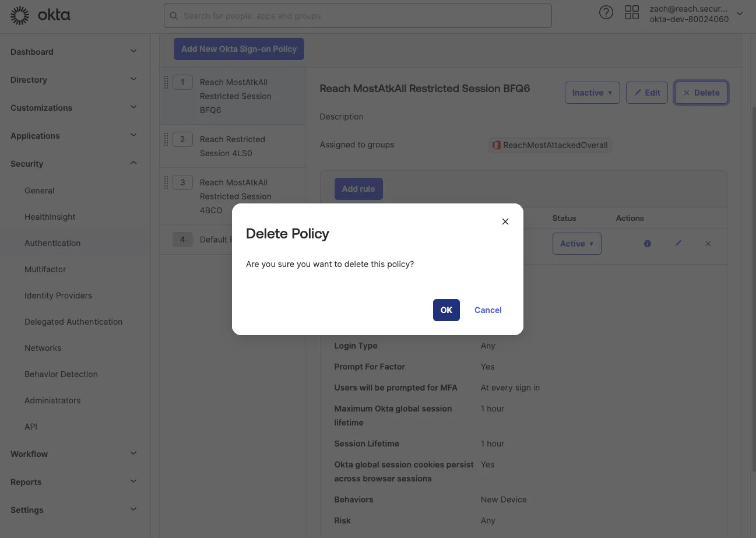Expand the Reports menu
Screen dimensions: 756x538
click(x=75, y=482)
